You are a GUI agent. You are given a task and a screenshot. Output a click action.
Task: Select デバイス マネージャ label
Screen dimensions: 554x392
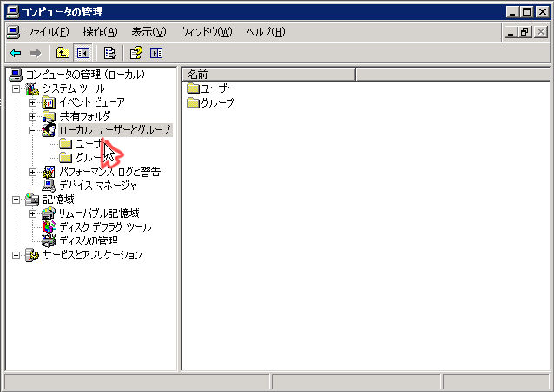coord(98,186)
